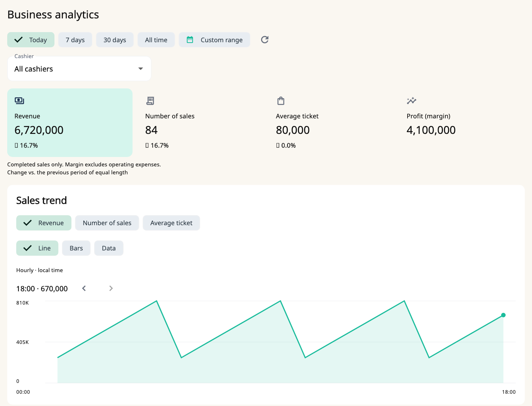Image resolution: width=532 pixels, height=406 pixels.
Task: Click the Revenue cash icon
Action: coord(19,101)
